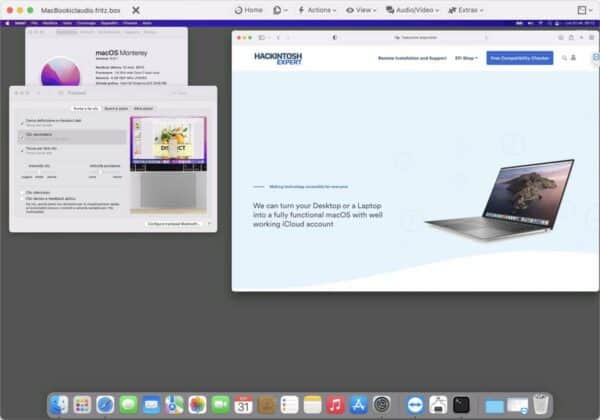Open Terminal from the Dock
Viewport: 600px width, 420px height.
tap(461, 405)
